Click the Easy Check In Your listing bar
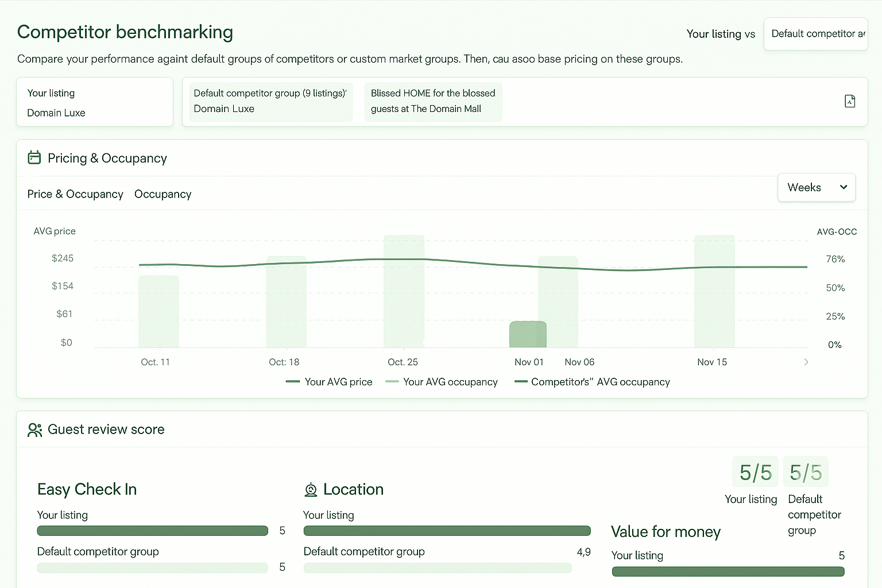Viewport: 882px width, 588px height. (x=152, y=531)
